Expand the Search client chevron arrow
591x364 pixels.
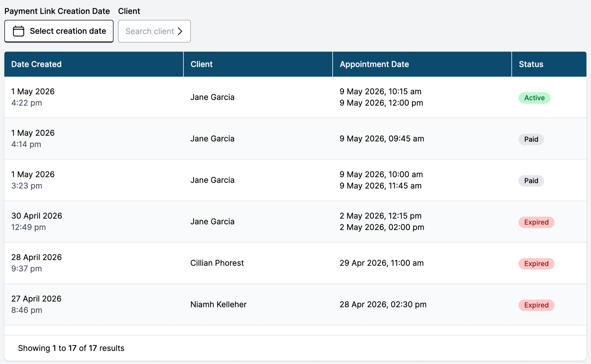click(180, 31)
